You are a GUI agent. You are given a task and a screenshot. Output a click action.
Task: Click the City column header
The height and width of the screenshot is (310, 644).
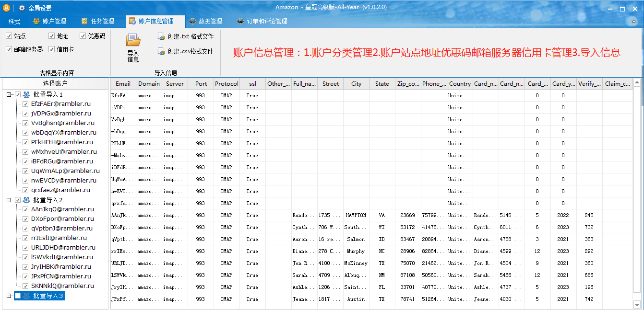(357, 83)
